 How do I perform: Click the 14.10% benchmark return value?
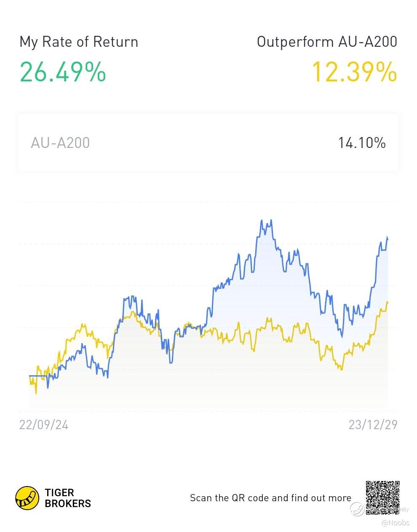coord(362,143)
